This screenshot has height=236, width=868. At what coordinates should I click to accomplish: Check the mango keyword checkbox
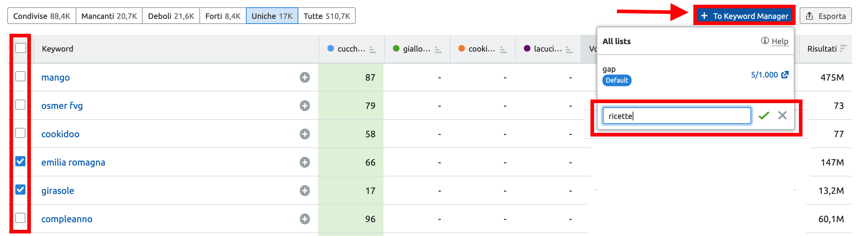[21, 76]
